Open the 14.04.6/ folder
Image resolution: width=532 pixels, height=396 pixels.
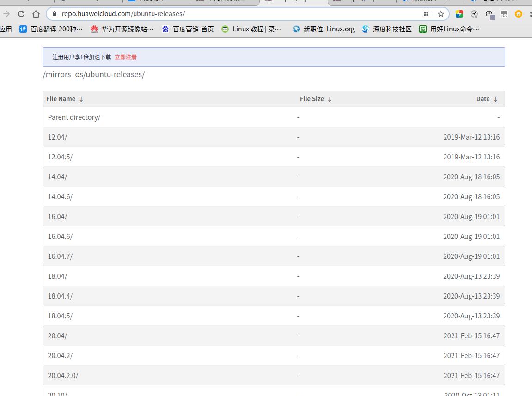(60, 197)
